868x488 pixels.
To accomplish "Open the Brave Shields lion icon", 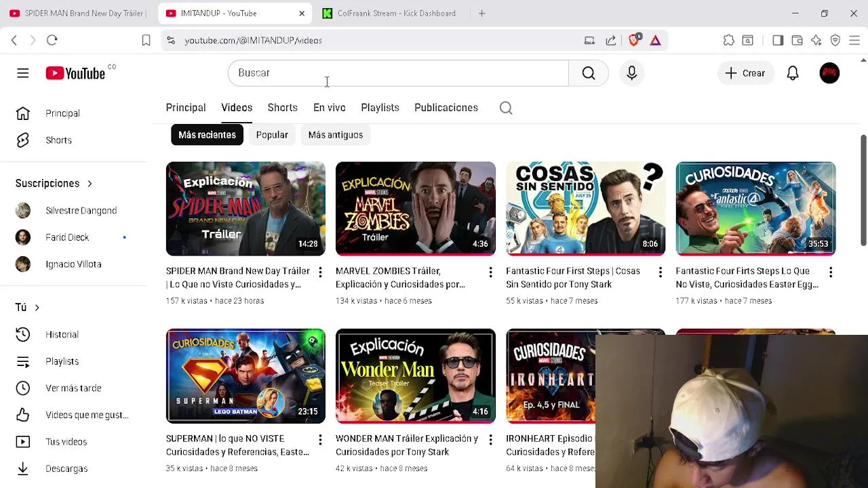I will pyautogui.click(x=634, y=40).
